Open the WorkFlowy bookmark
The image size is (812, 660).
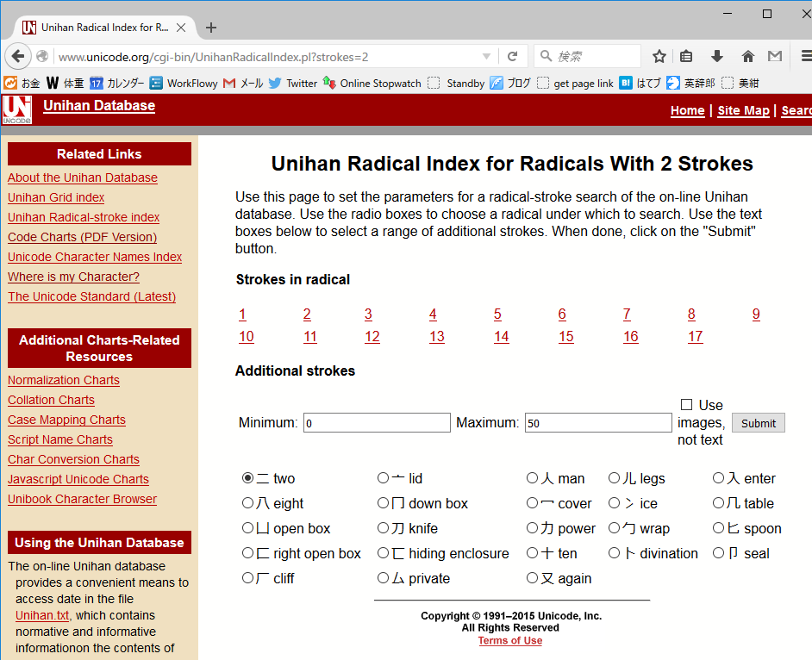point(184,83)
